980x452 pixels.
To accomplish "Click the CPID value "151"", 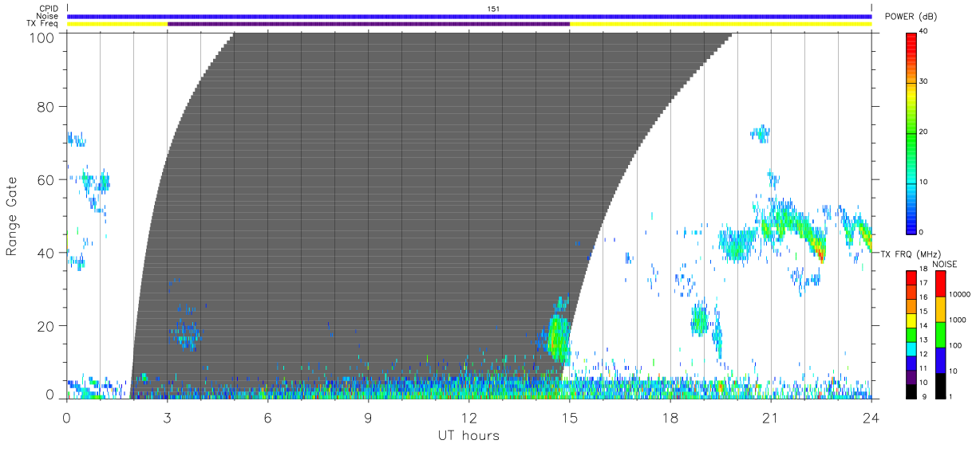I will click(493, 8).
